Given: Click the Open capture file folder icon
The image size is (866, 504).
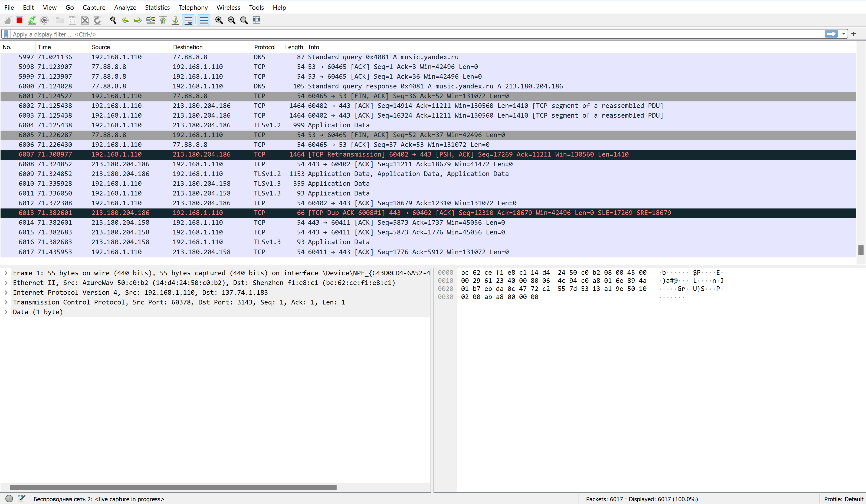Looking at the screenshot, I should [60, 20].
